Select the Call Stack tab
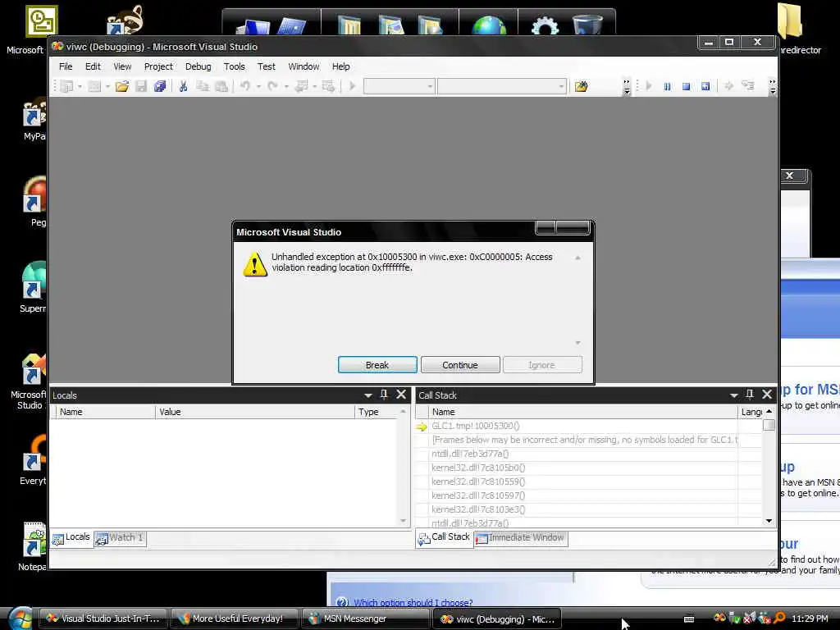This screenshot has height=630, width=840. (x=444, y=538)
